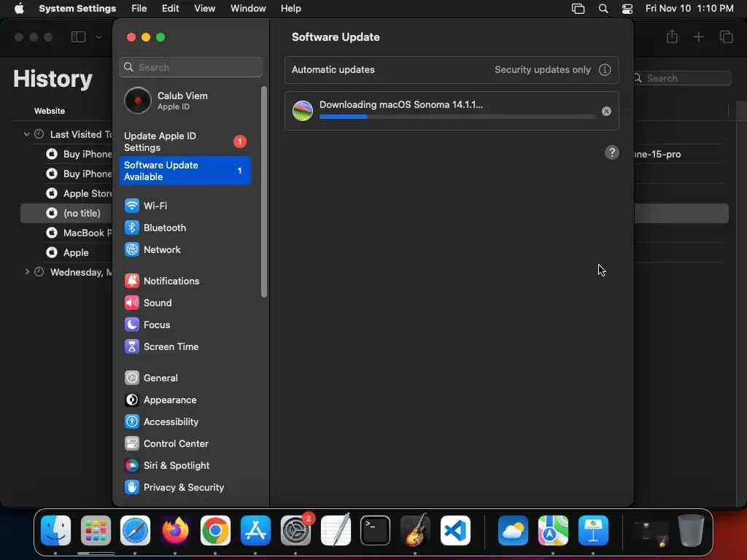Open the App Store from the Dock
Viewport: 747px width, 560px height.
pyautogui.click(x=255, y=531)
